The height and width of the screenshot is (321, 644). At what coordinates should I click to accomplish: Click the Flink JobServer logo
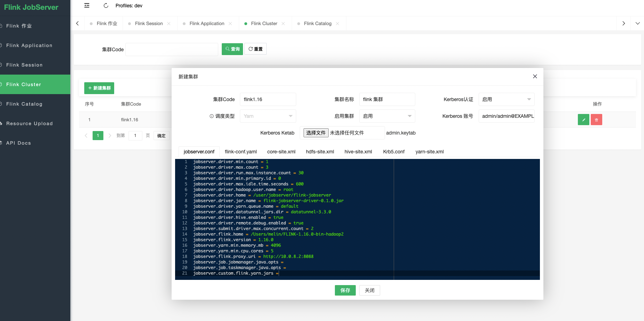[x=31, y=7]
